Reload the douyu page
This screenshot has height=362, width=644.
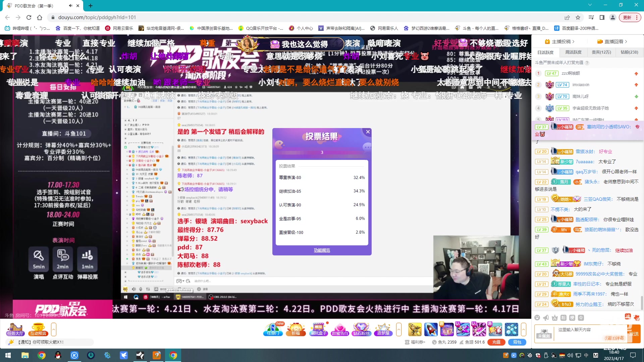tap(29, 17)
